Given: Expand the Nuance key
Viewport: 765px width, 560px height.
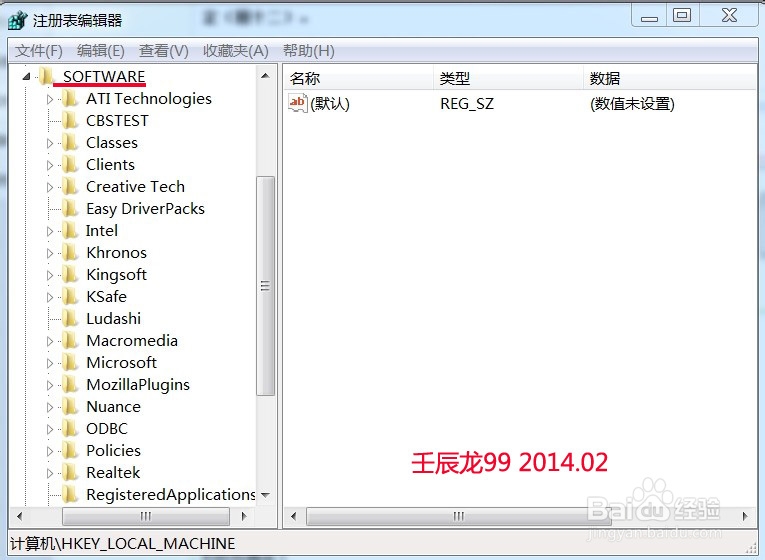Looking at the screenshot, I should tap(50, 407).
